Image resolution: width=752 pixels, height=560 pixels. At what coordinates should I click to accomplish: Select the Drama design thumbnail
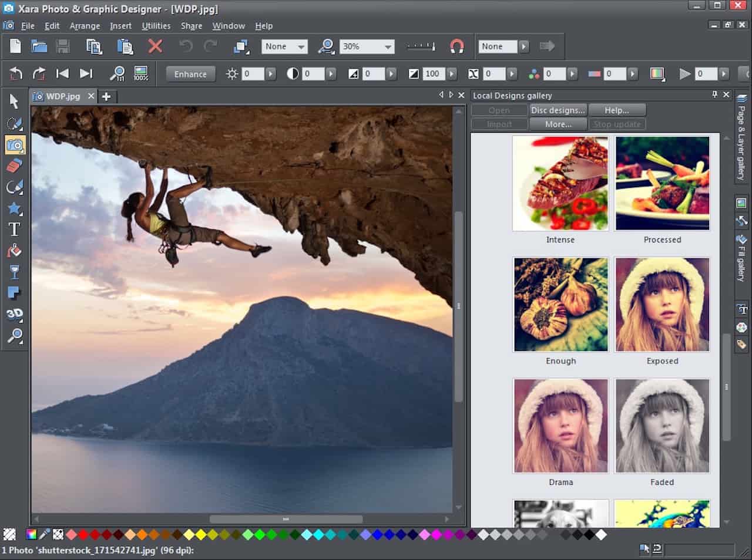[560, 426]
